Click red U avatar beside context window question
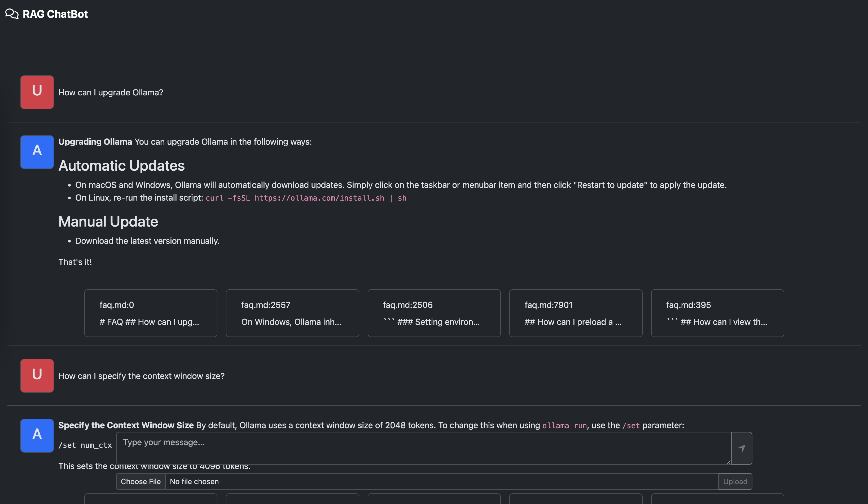 point(37,375)
